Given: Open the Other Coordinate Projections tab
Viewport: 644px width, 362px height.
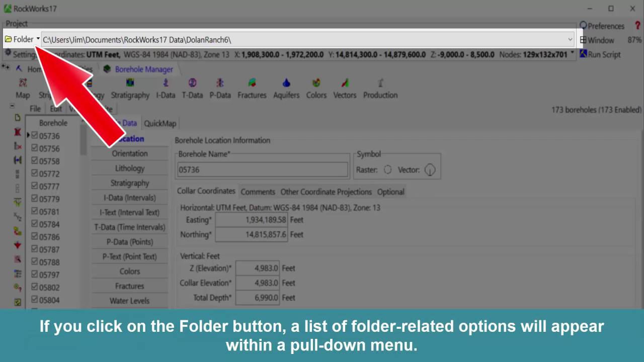Looking at the screenshot, I should tap(326, 192).
